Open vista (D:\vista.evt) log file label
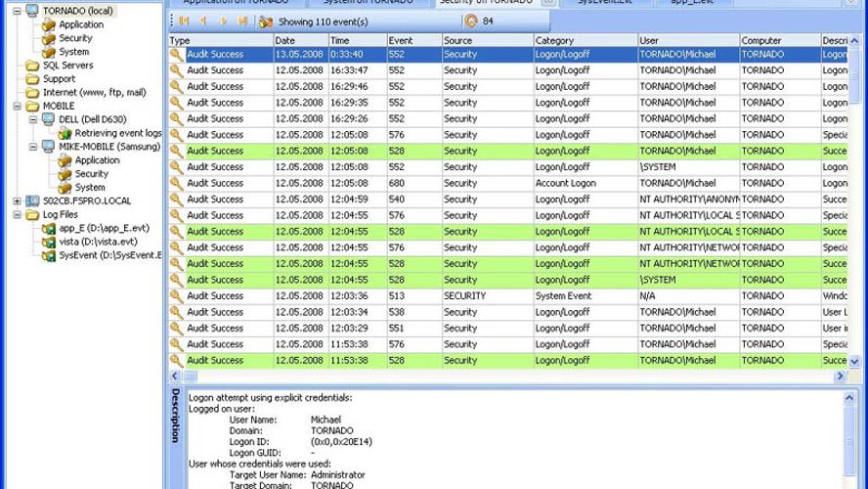The width and height of the screenshot is (868, 489). pyautogui.click(x=98, y=242)
